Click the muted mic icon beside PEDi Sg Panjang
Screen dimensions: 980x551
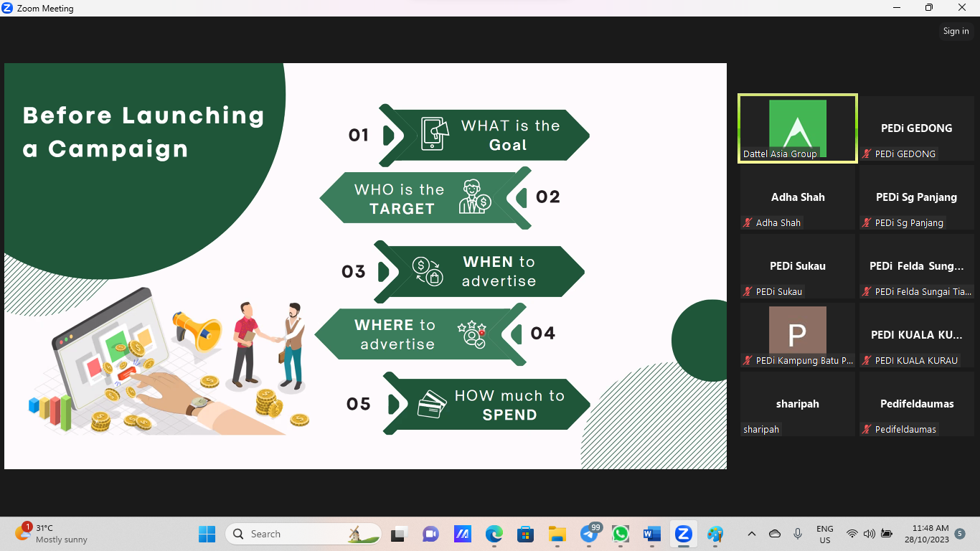coord(867,223)
